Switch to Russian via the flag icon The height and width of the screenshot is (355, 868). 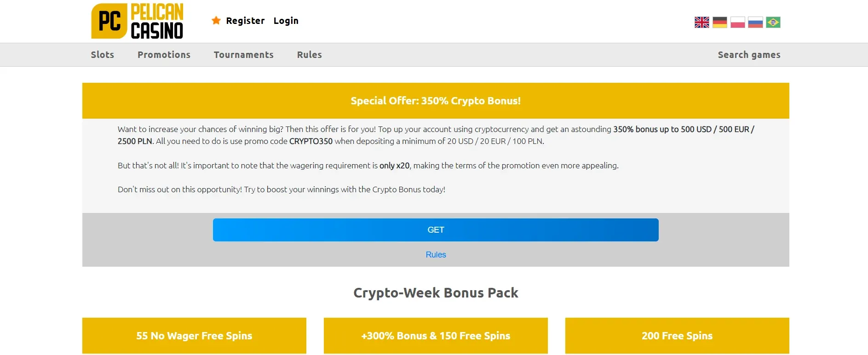[755, 22]
